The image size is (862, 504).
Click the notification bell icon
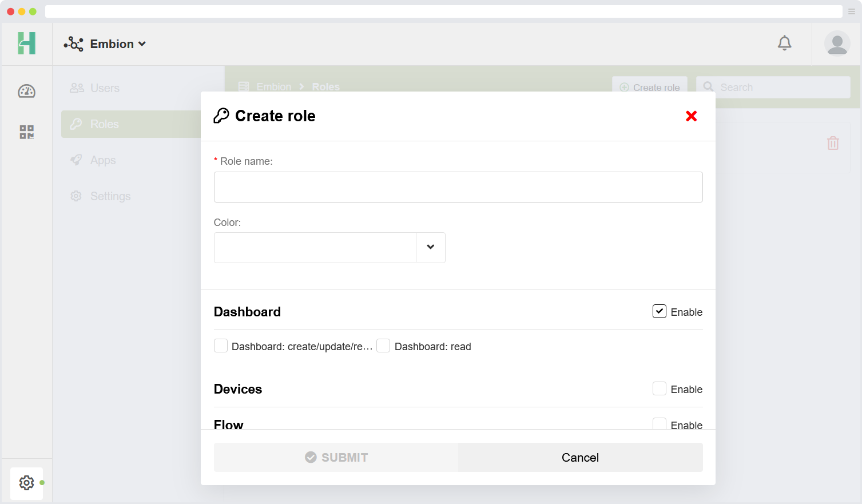pyautogui.click(x=784, y=43)
